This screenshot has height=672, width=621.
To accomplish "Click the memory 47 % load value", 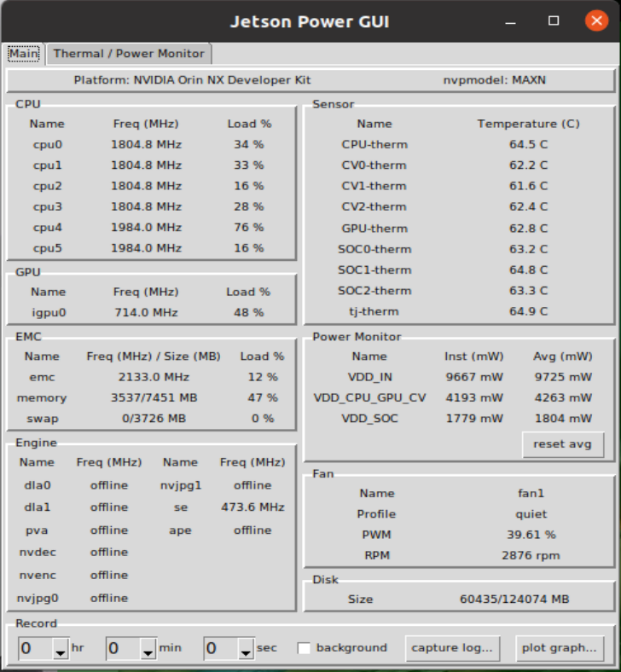I will 262,397.
